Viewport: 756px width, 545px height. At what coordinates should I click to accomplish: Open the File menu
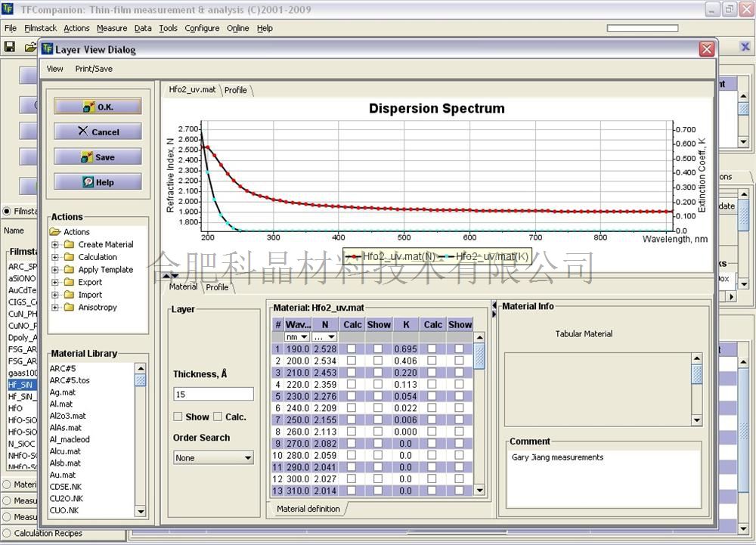(x=10, y=28)
